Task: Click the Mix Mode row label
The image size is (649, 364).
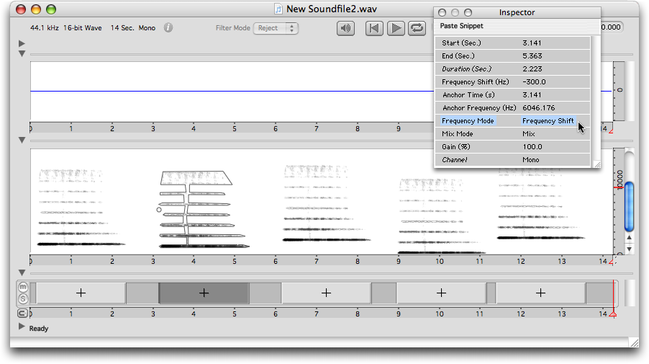Action: pos(457,134)
